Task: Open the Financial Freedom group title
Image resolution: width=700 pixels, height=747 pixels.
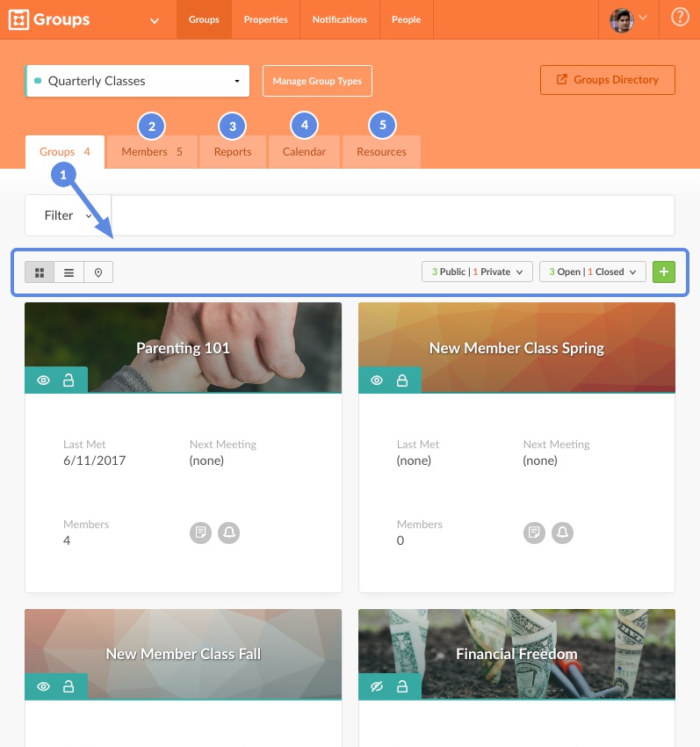Action: point(516,654)
